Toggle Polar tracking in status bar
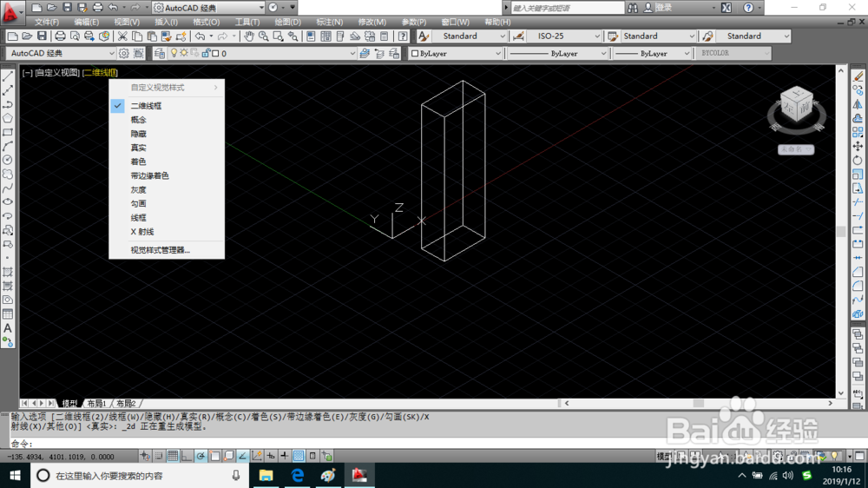Viewport: 868px width, 488px height. 201,457
